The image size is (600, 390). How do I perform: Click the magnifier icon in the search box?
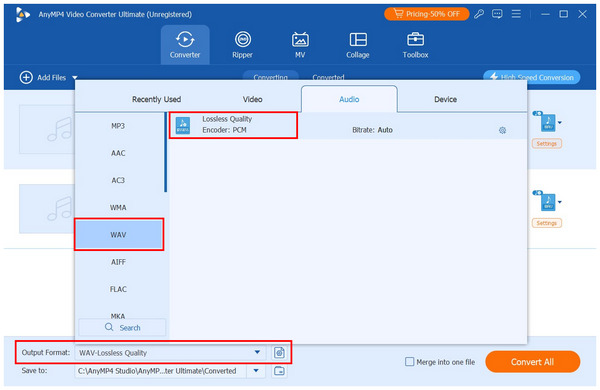(109, 327)
